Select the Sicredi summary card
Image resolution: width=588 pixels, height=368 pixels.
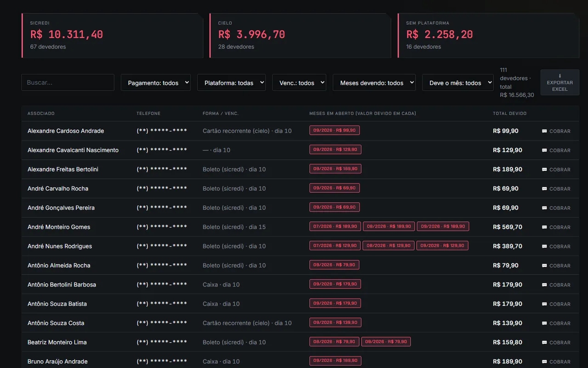click(113, 36)
